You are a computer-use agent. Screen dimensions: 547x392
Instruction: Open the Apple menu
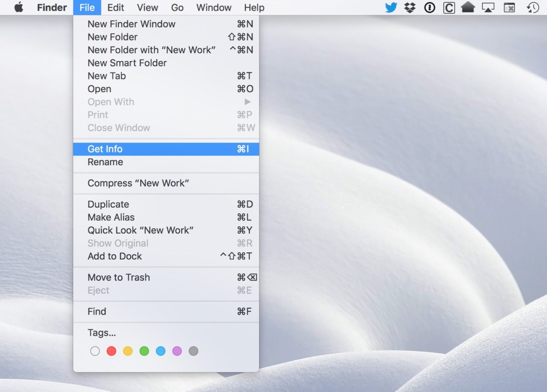tap(19, 7)
